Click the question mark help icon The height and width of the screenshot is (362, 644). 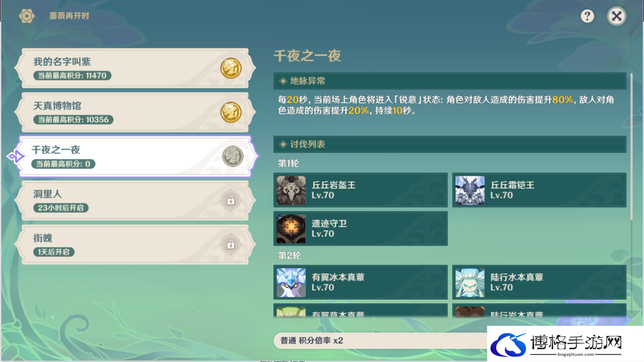587,16
